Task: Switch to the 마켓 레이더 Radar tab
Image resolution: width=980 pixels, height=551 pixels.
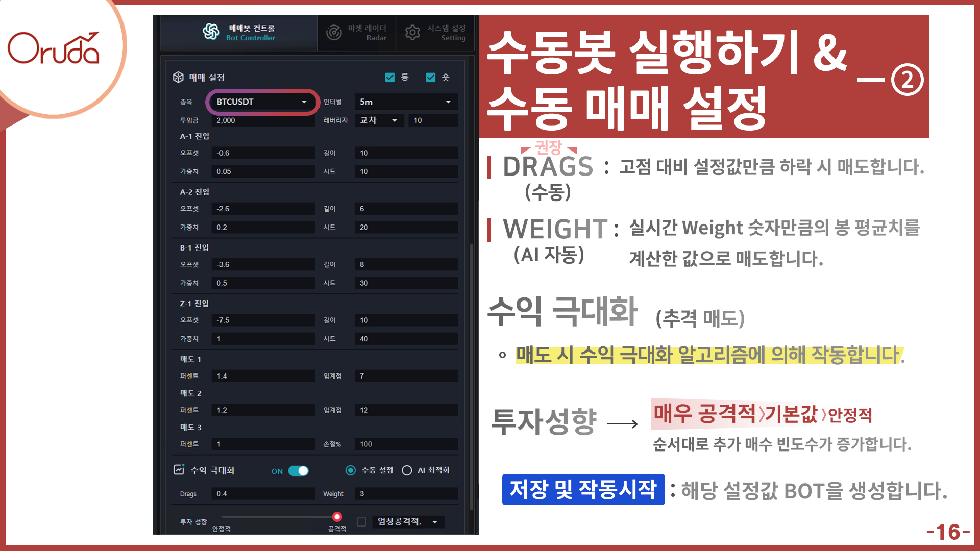Action: click(357, 33)
